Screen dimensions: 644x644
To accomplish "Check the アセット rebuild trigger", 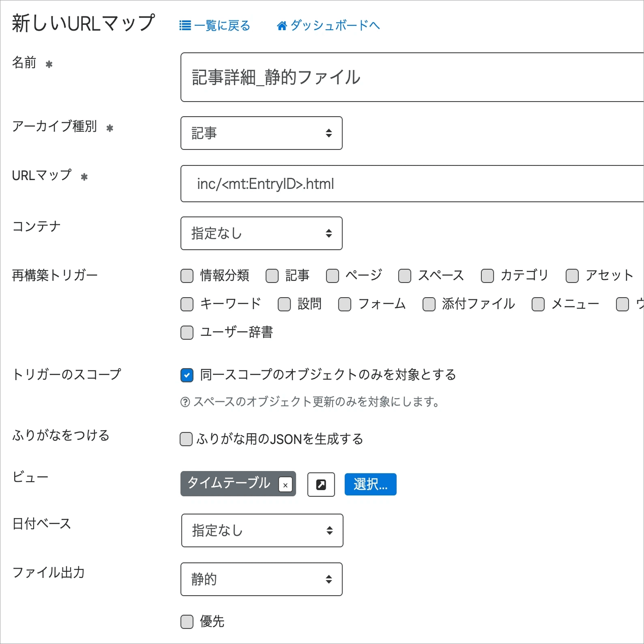I will (x=572, y=275).
